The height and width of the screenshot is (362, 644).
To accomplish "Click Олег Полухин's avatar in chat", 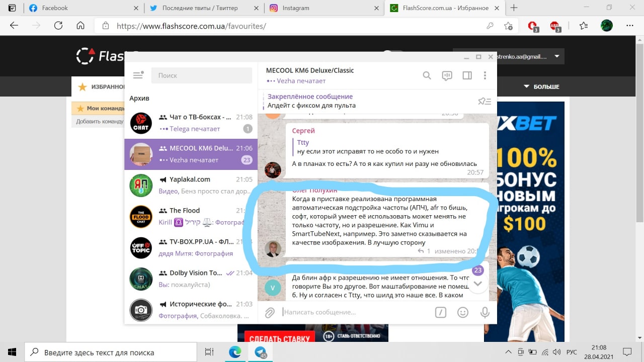I will pyautogui.click(x=273, y=249).
